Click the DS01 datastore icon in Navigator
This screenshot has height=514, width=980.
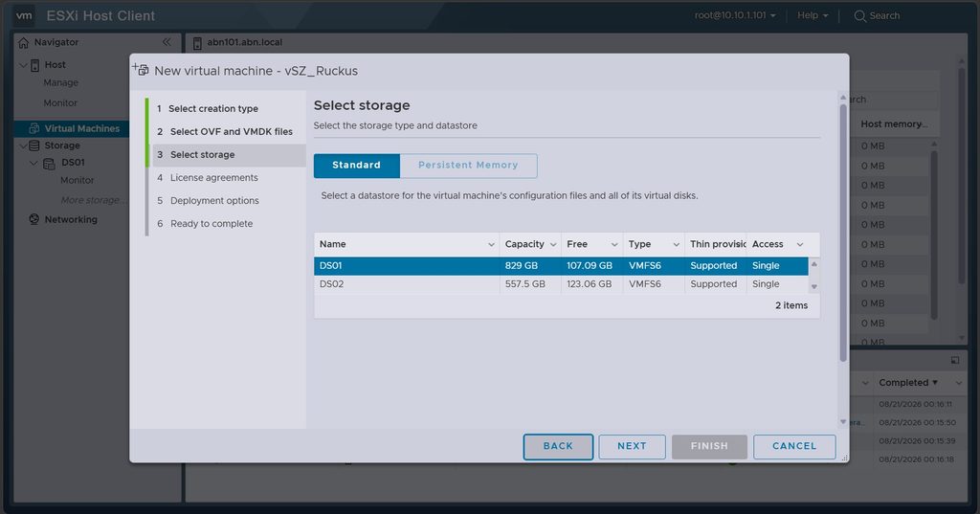point(49,164)
